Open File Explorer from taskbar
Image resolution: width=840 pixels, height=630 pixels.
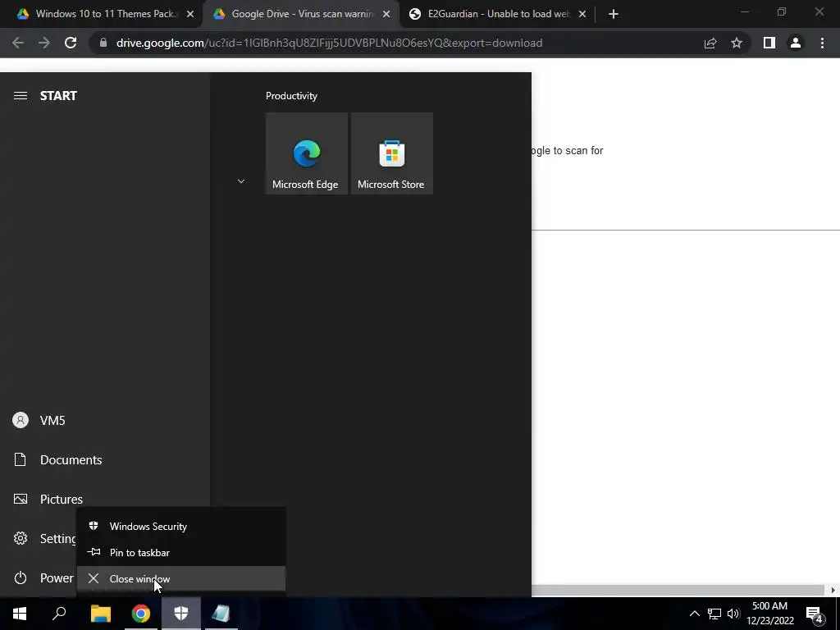(100, 614)
